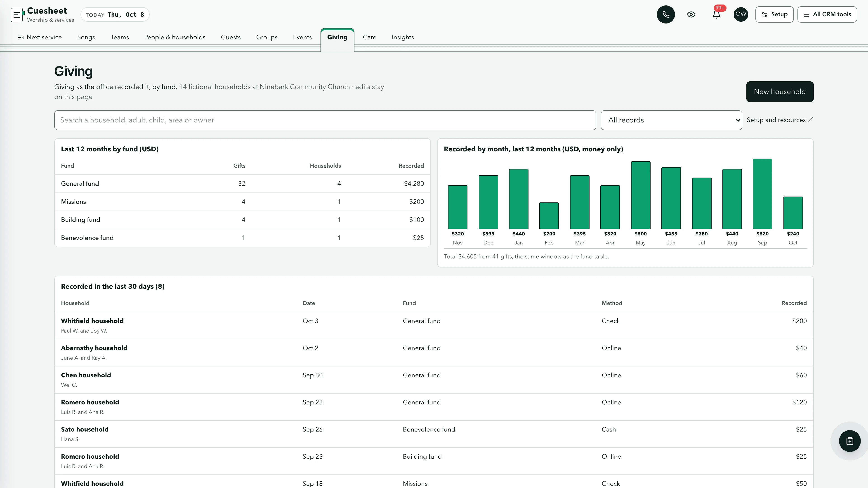Click the Apr $320 bar
Image resolution: width=868 pixels, height=488 pixels.
click(x=610, y=207)
